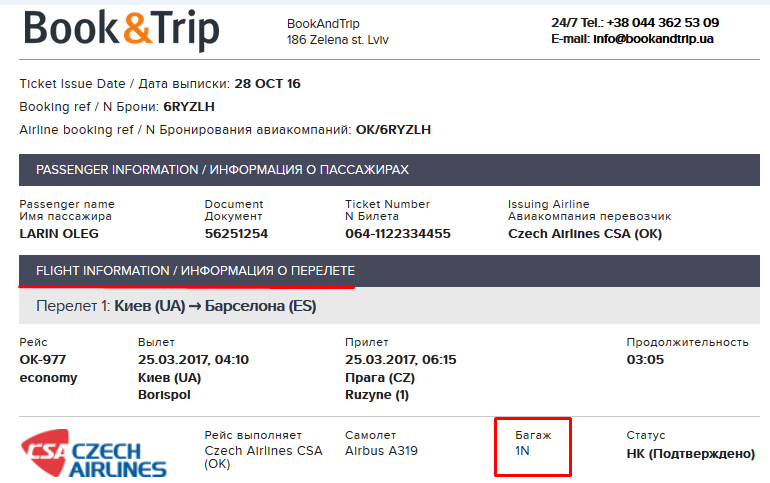Viewport: 770px width, 483px height.
Task: Click the arrival time 25.03.2017, 06:15
Action: tap(401, 360)
